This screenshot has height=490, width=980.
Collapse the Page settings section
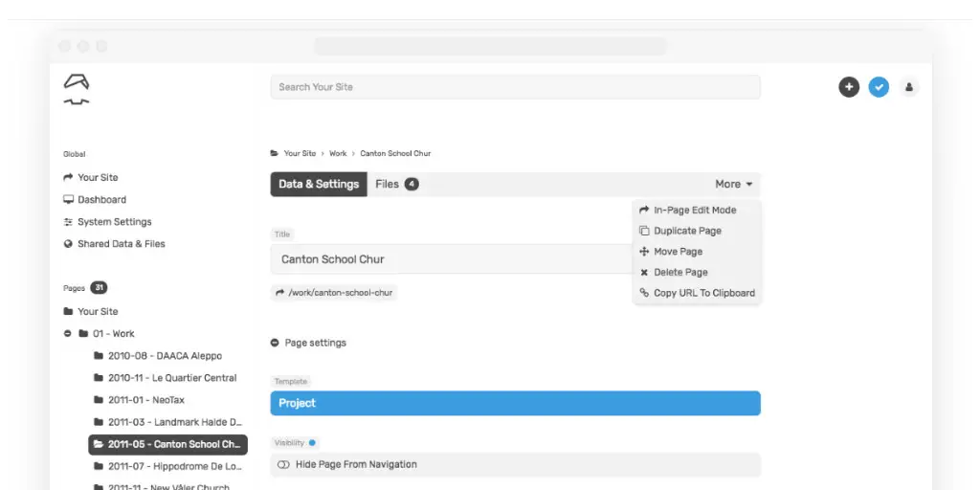(x=275, y=343)
